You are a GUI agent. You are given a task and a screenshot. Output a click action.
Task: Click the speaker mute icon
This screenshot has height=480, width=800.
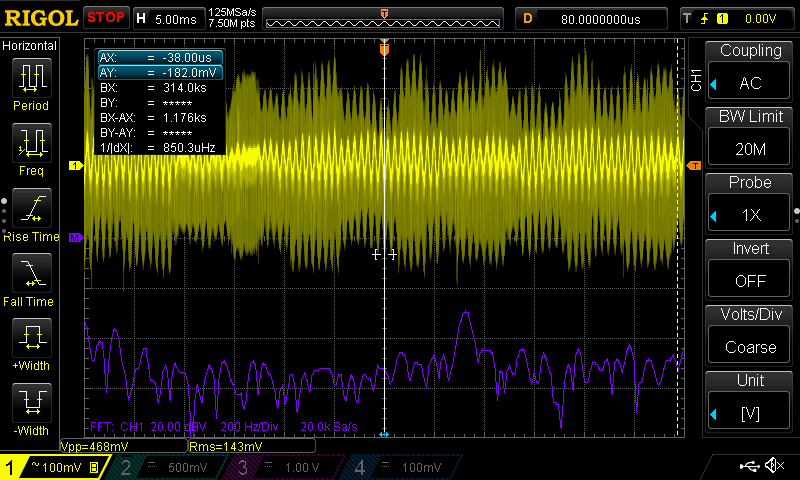tap(773, 465)
